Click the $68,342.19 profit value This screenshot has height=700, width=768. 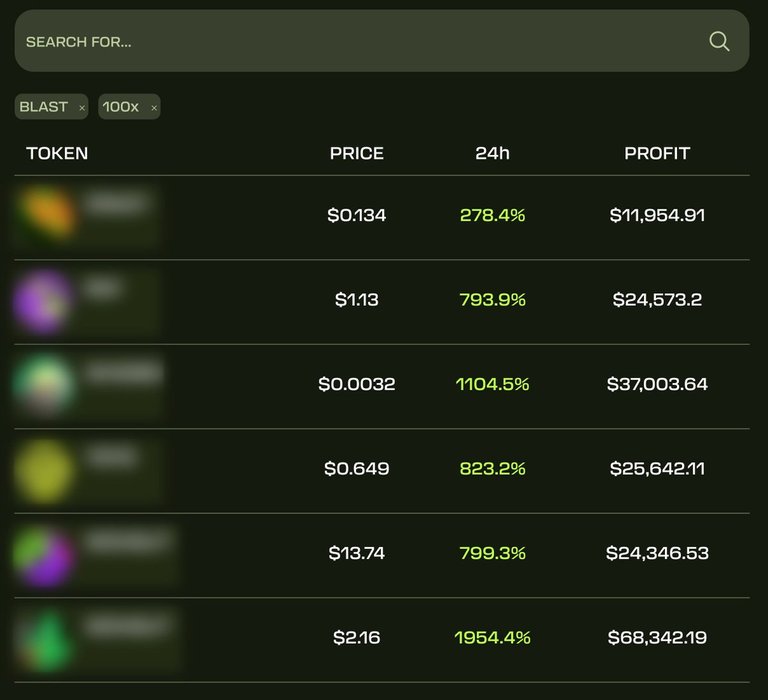pos(657,638)
